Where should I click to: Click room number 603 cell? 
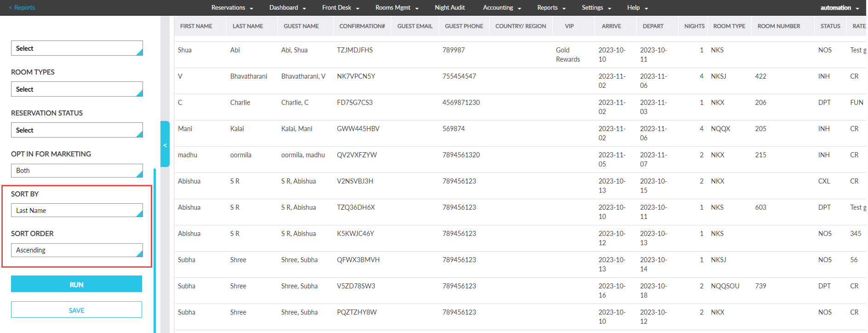(760, 207)
